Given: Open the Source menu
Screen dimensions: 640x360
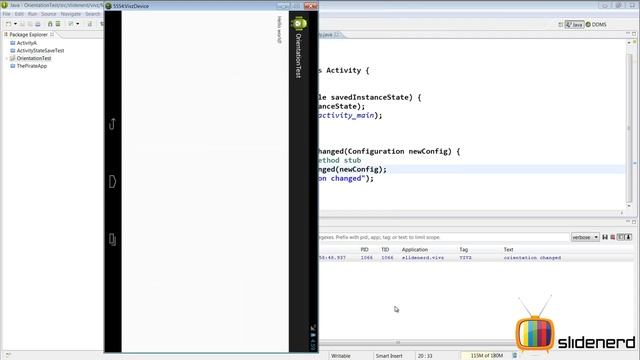Looking at the screenshot, I should (x=49, y=14).
